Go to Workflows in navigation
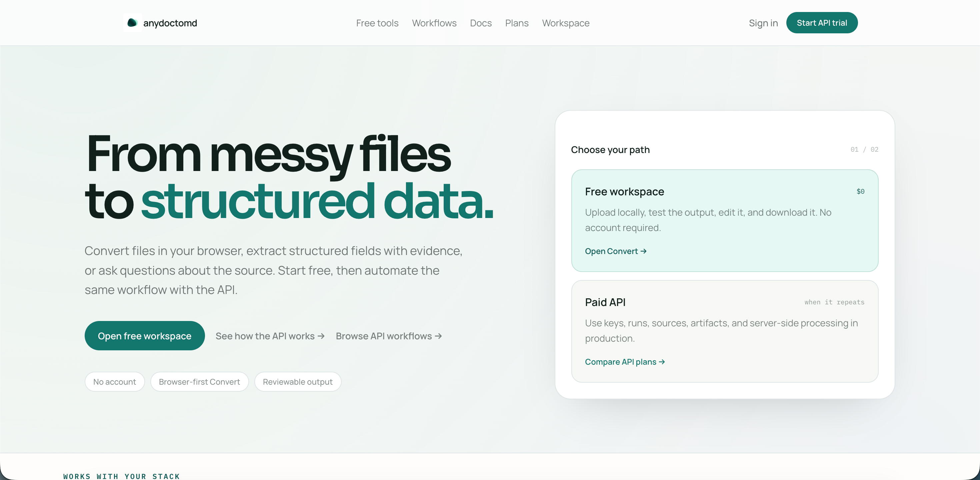This screenshot has width=980, height=480. (434, 23)
